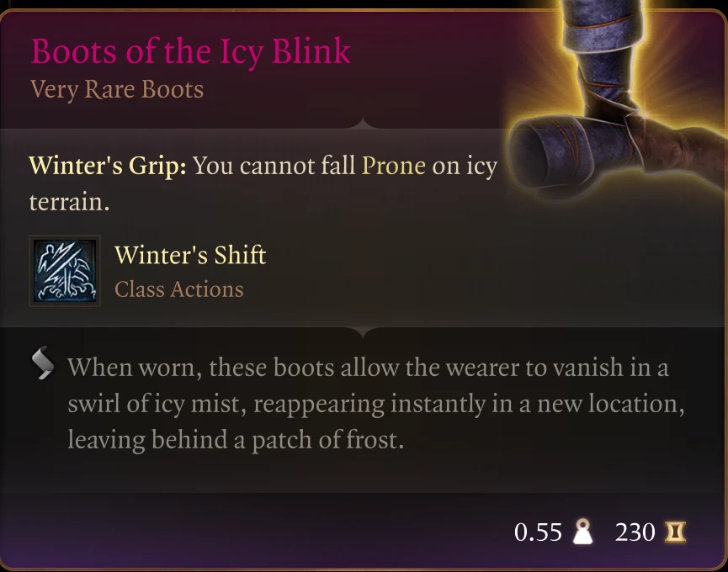Viewport: 728px width, 572px height.
Task: Click the Winter's Shift action name
Action: pos(190,255)
